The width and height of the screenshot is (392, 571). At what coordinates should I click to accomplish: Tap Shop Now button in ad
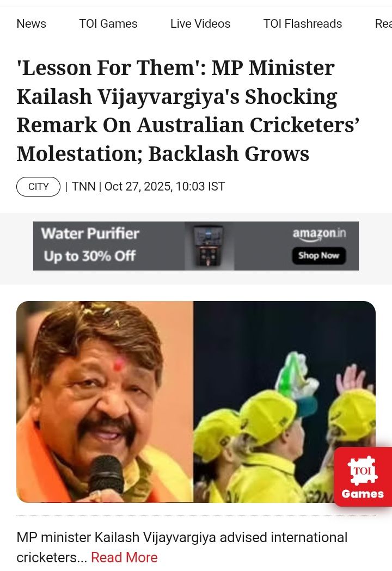(319, 256)
